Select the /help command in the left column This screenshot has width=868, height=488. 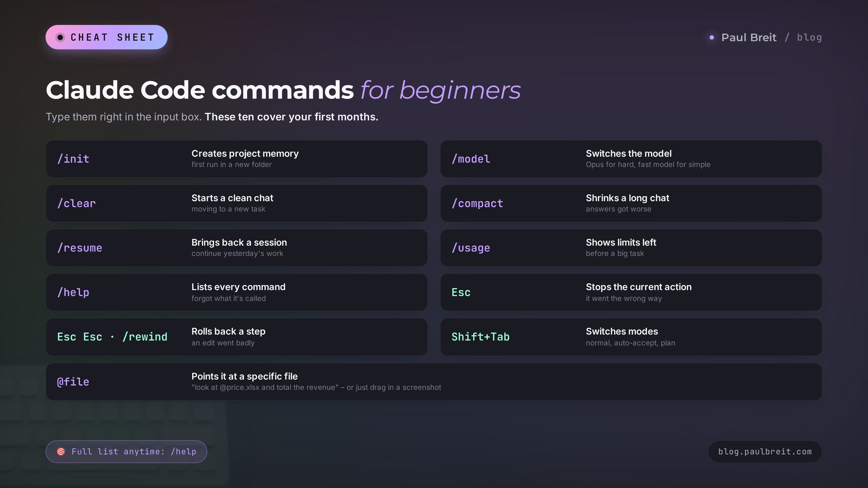click(73, 292)
